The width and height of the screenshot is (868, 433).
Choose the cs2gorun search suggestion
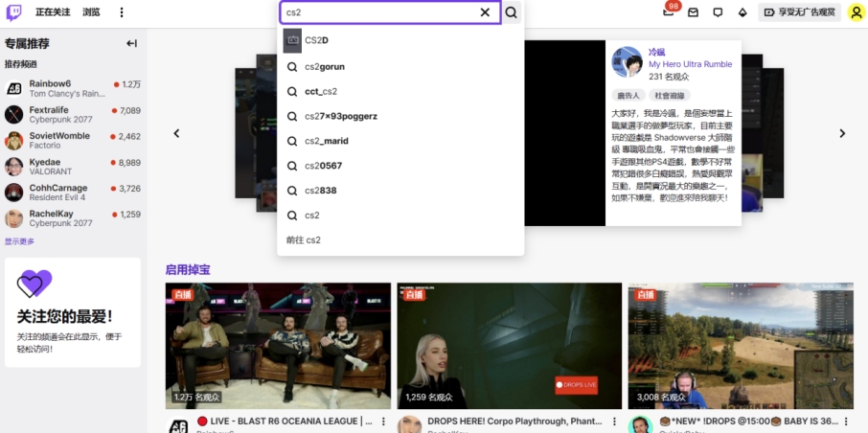400,66
